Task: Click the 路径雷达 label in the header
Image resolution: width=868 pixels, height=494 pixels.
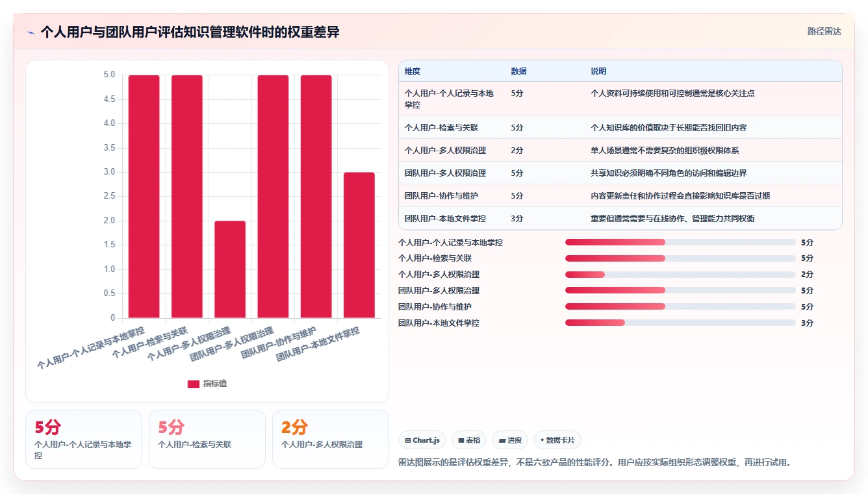Action: (824, 31)
